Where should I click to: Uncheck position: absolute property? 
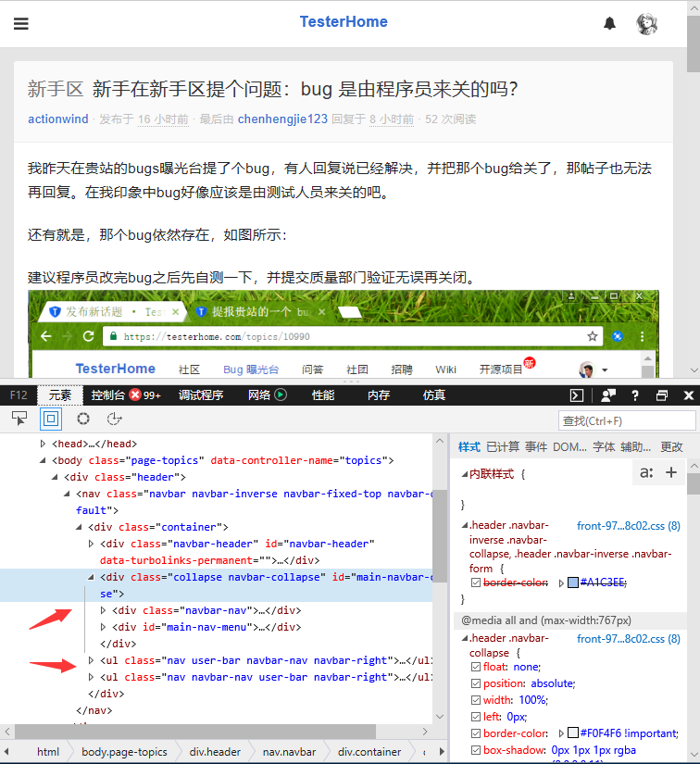pos(476,683)
